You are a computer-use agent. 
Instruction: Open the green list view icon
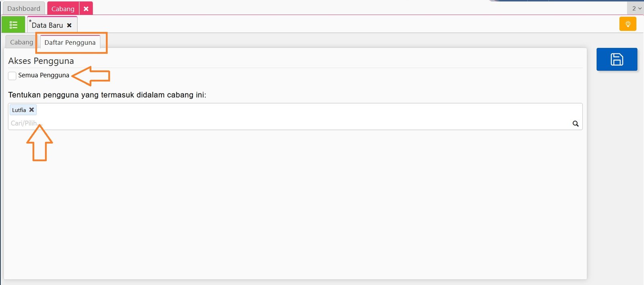click(x=13, y=25)
